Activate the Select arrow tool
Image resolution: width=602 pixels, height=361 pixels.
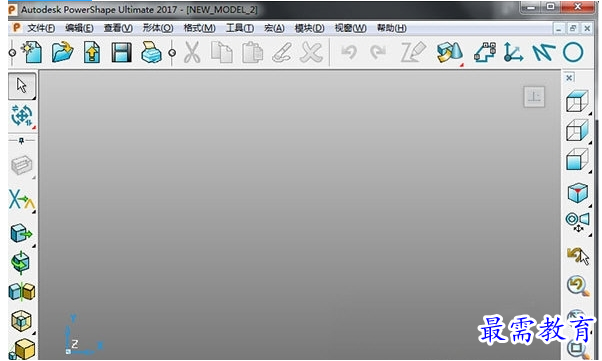coord(22,85)
